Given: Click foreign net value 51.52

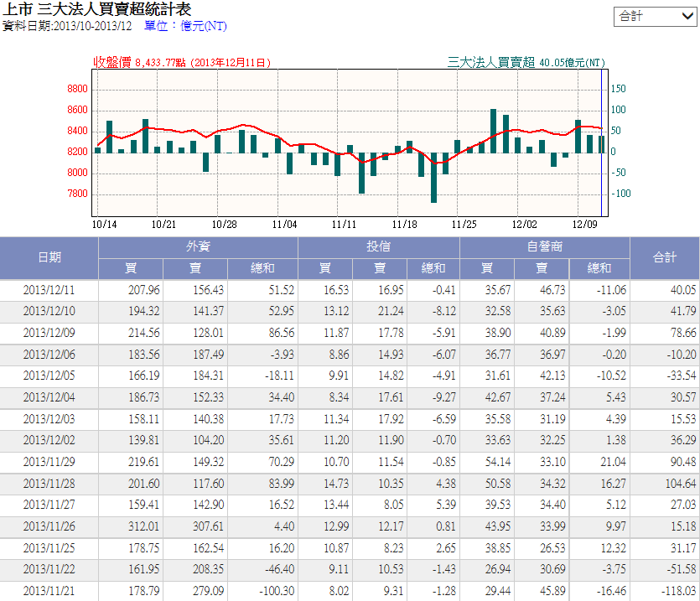Looking at the screenshot, I should (281, 290).
